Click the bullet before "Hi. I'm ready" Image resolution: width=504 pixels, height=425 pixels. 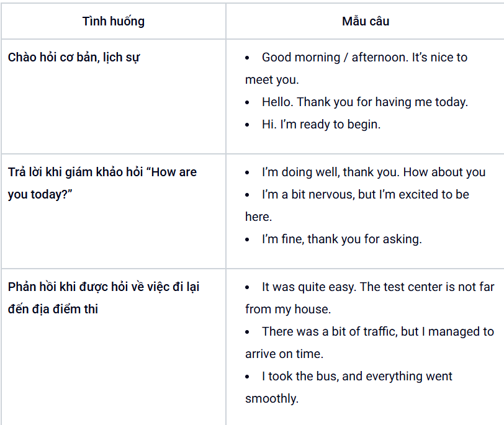[x=248, y=124]
